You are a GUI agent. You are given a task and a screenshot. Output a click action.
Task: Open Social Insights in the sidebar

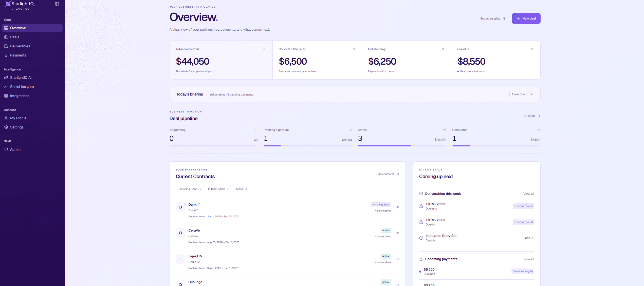point(32,87)
